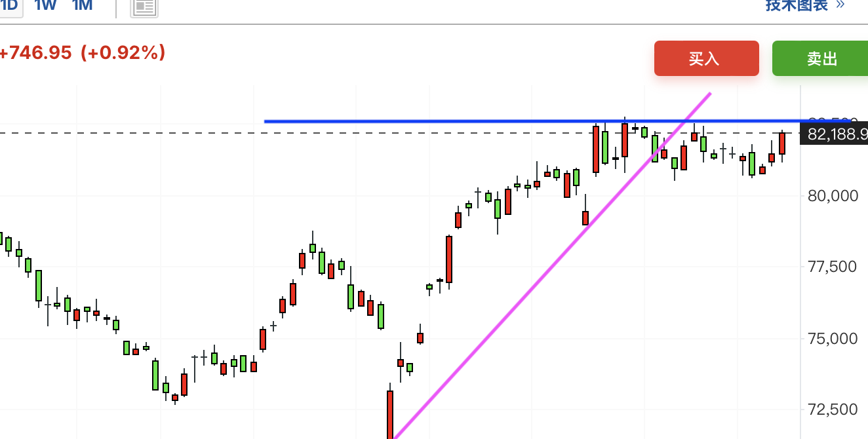Open the news feed icon in the toolbar
This screenshot has height=439, width=868.
click(x=144, y=7)
